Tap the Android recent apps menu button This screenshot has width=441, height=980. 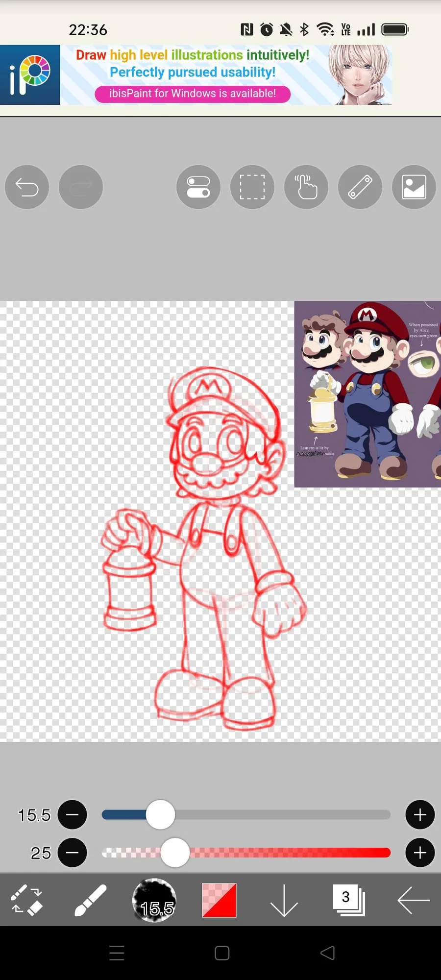point(117,953)
